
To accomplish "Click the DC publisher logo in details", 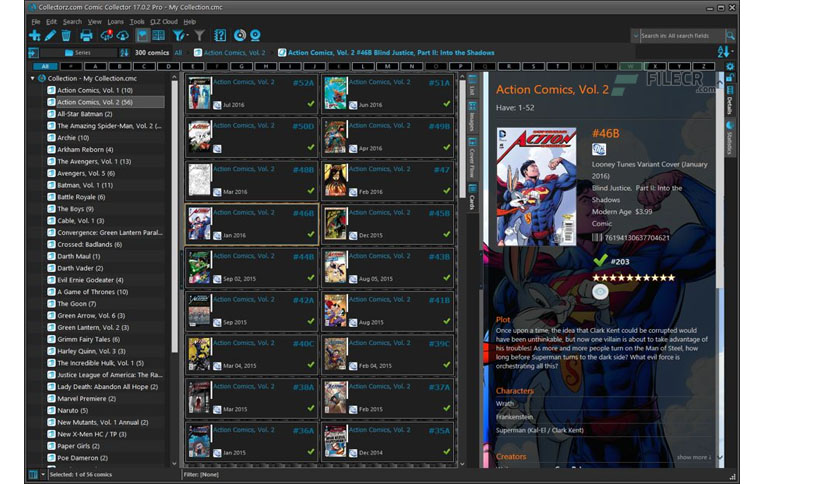I will click(599, 149).
